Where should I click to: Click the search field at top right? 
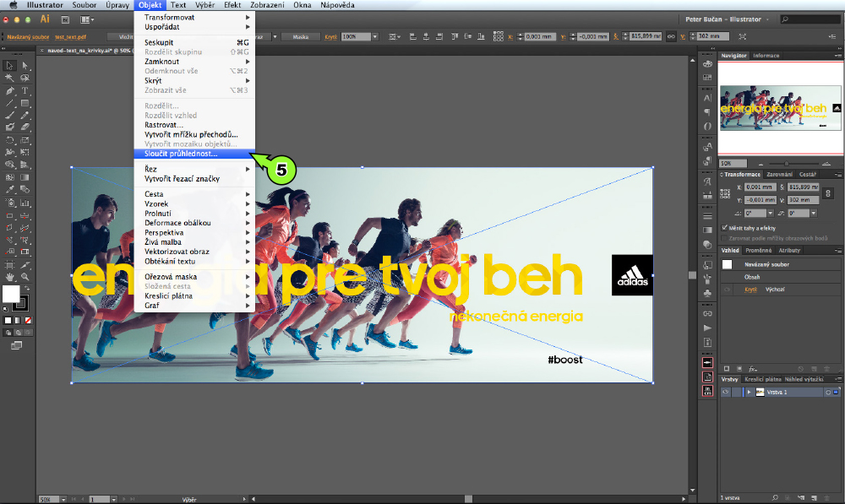tap(810, 19)
